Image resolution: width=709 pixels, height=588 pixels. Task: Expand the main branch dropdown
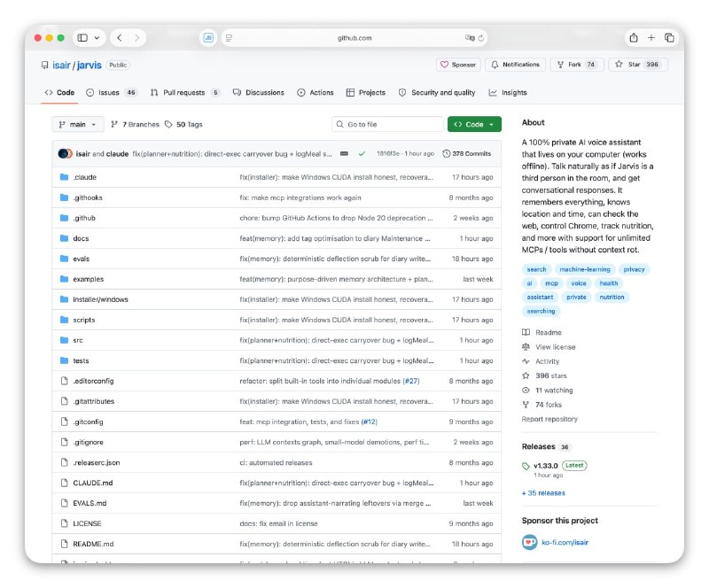(78, 124)
